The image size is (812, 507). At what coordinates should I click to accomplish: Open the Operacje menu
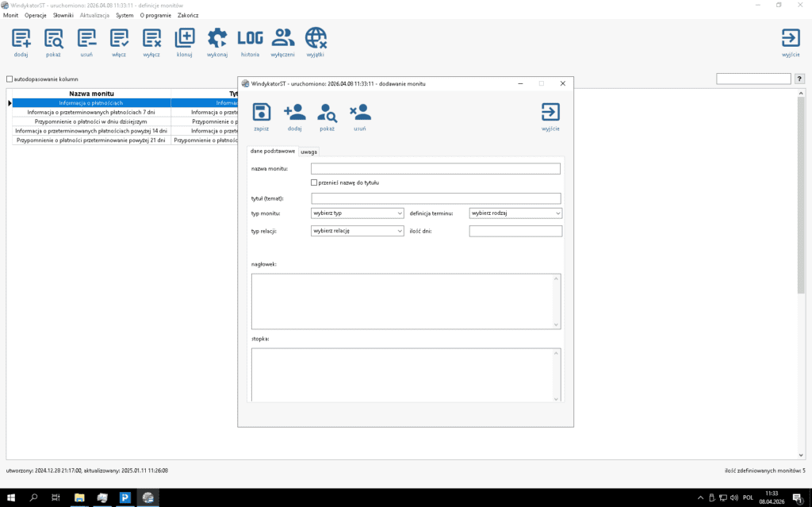[36, 15]
